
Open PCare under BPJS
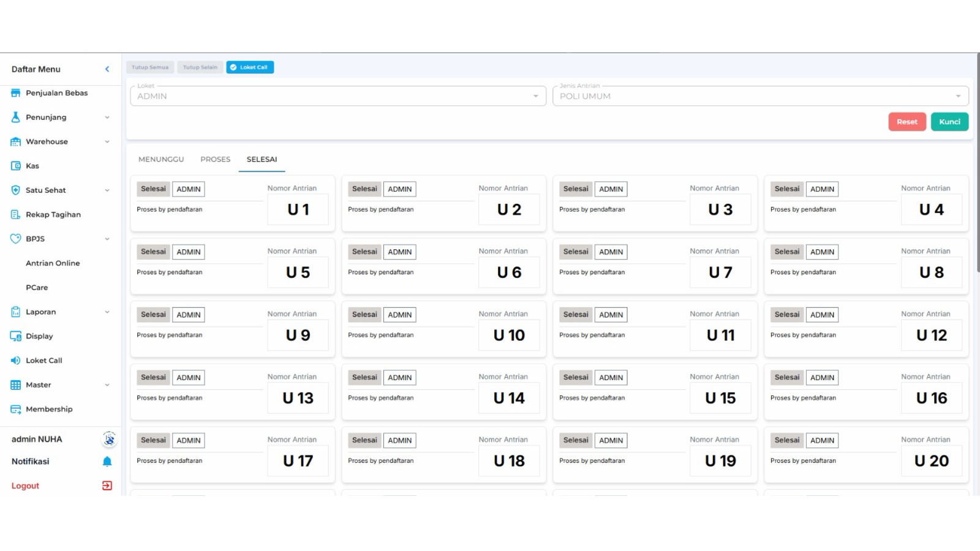(37, 287)
